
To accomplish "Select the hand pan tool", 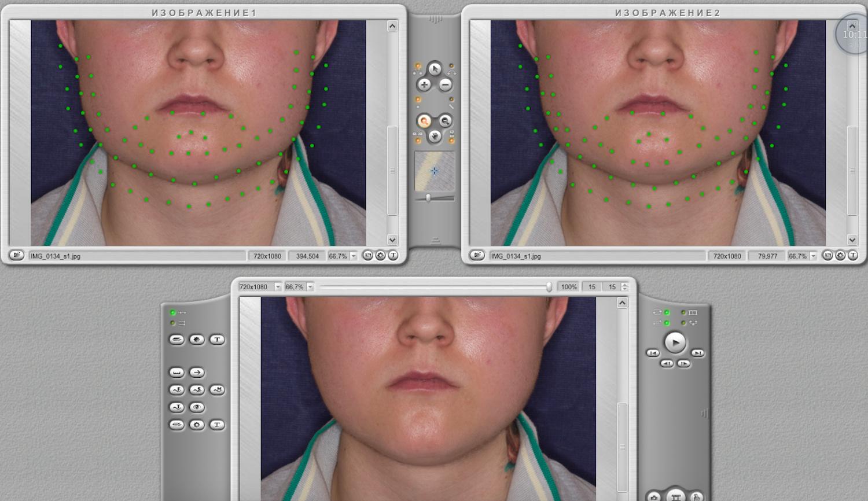I will click(x=435, y=137).
